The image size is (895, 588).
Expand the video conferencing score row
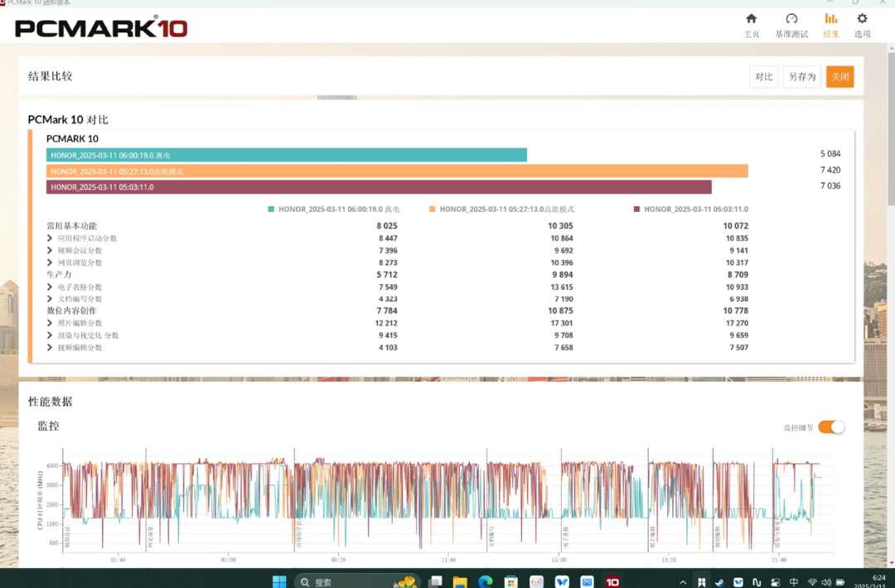(x=50, y=250)
